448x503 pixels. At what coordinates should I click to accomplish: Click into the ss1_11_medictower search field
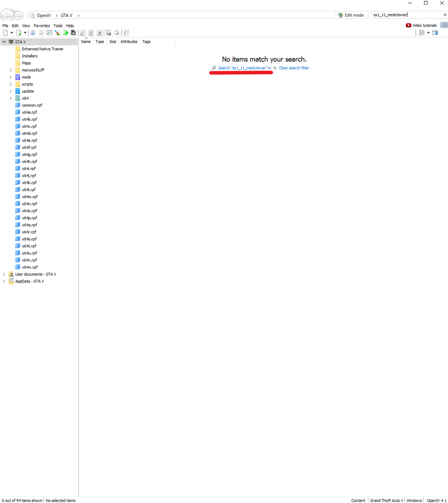point(407,15)
